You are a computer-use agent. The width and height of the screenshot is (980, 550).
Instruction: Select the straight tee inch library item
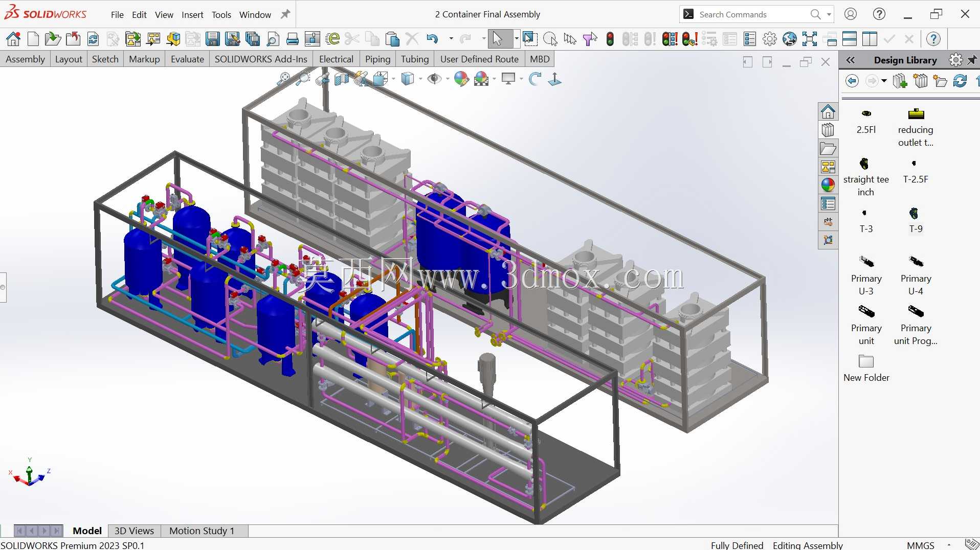[866, 177]
